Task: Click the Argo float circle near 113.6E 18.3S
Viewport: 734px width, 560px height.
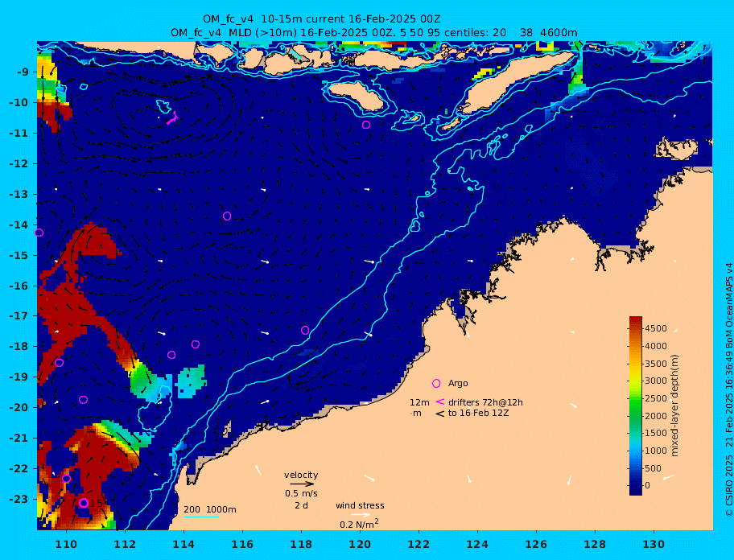Action: (x=171, y=355)
